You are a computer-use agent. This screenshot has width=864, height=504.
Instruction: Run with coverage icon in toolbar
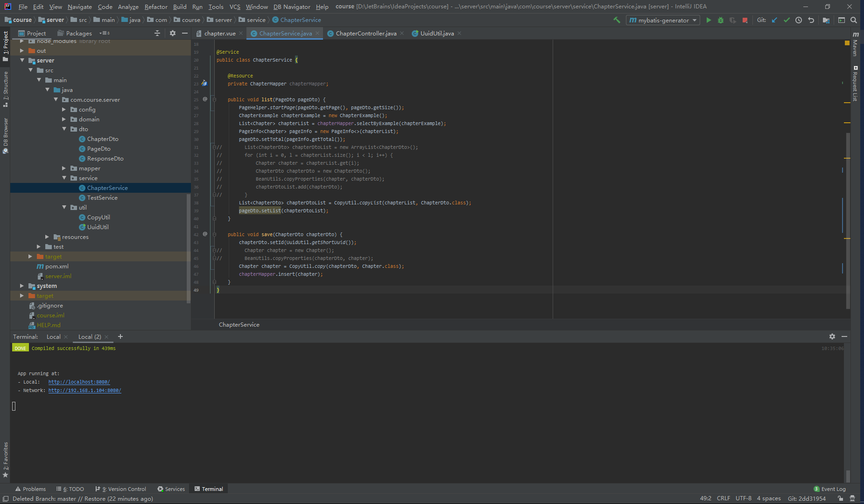click(x=733, y=20)
